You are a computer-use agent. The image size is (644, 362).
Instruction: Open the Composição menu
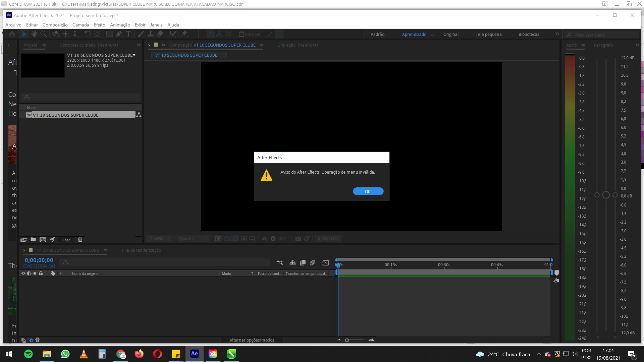[x=55, y=25]
